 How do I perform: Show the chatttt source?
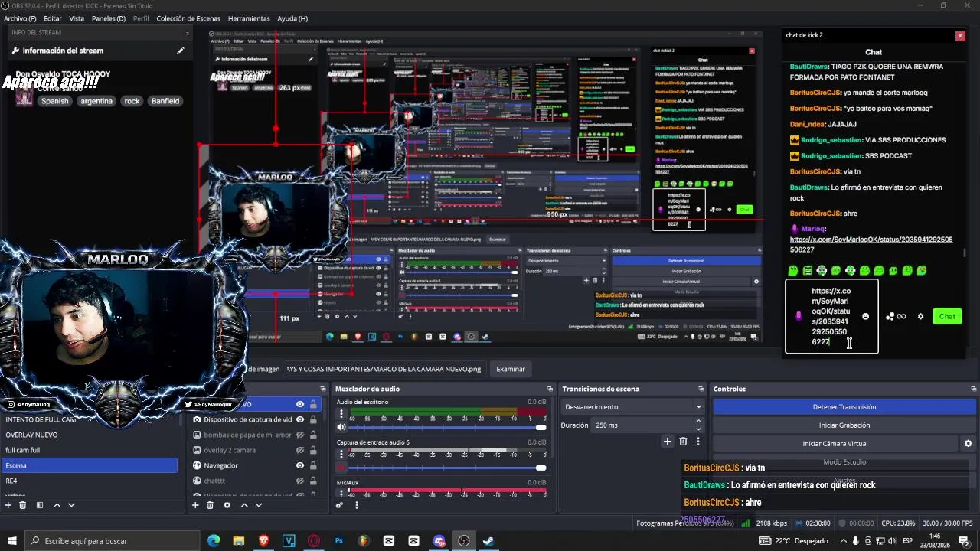click(300, 481)
